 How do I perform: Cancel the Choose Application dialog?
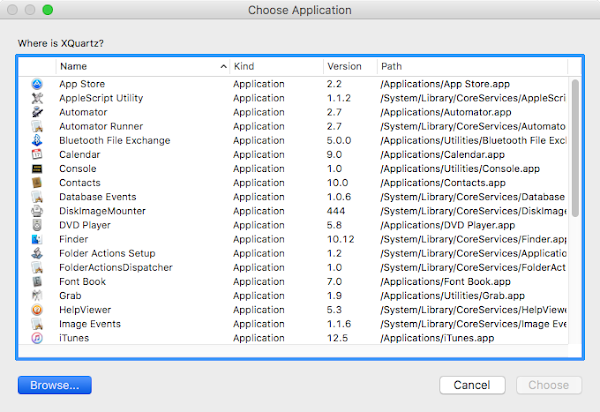472,385
